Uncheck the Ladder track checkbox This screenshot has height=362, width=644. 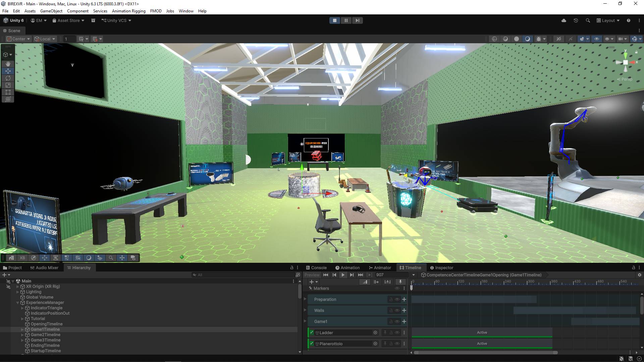coord(312,333)
